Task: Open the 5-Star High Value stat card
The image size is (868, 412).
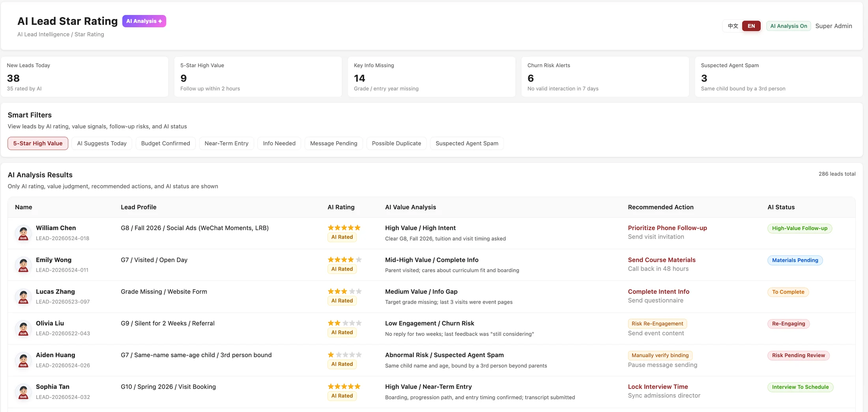Action: [258, 77]
